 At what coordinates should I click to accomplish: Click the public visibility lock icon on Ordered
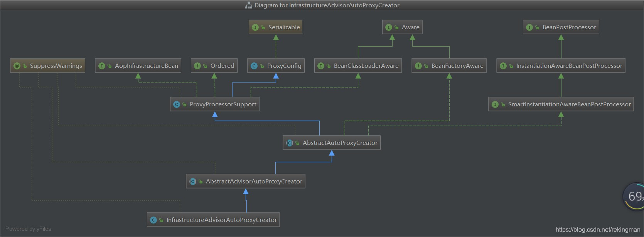coord(205,66)
